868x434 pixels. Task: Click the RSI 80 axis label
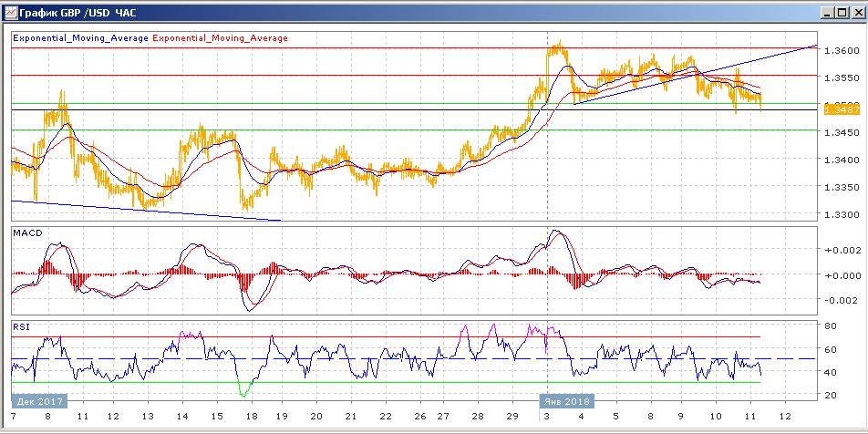tap(830, 325)
